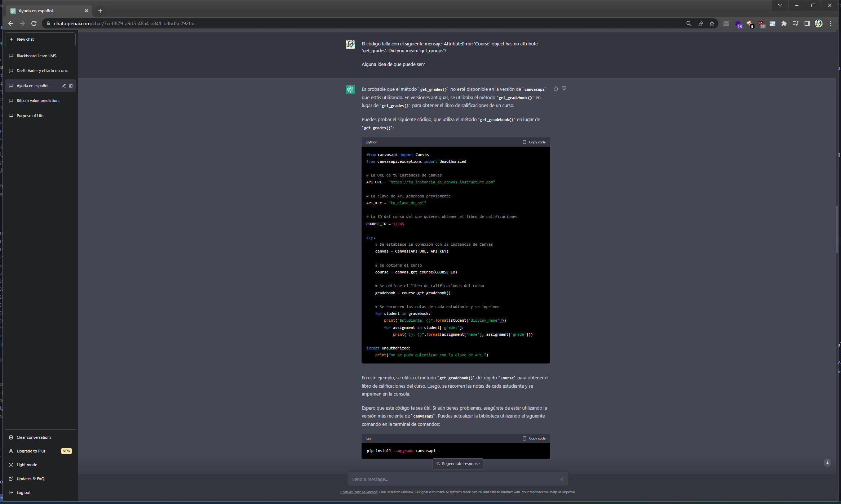
Task: Bookmark this page with the star icon
Action: pyautogui.click(x=712, y=23)
